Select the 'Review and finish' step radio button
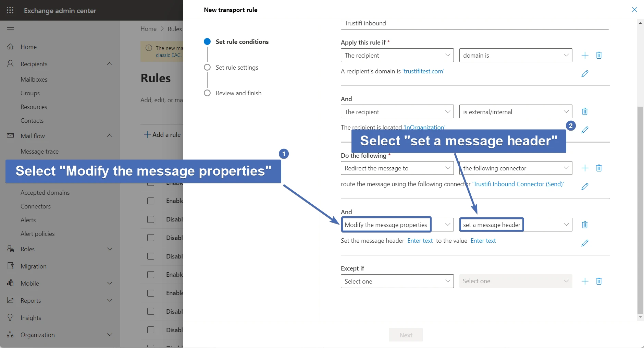This screenshot has width=644, height=348. tap(207, 93)
